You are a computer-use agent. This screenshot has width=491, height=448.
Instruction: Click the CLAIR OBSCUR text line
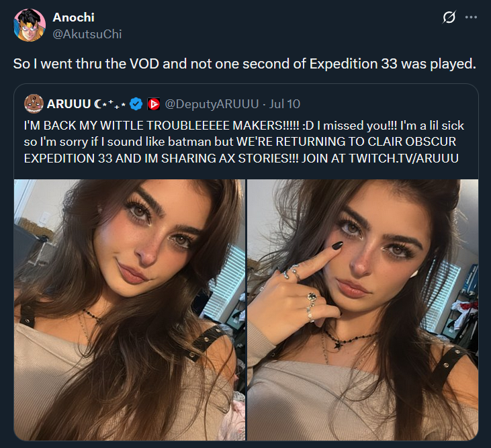pos(412,142)
